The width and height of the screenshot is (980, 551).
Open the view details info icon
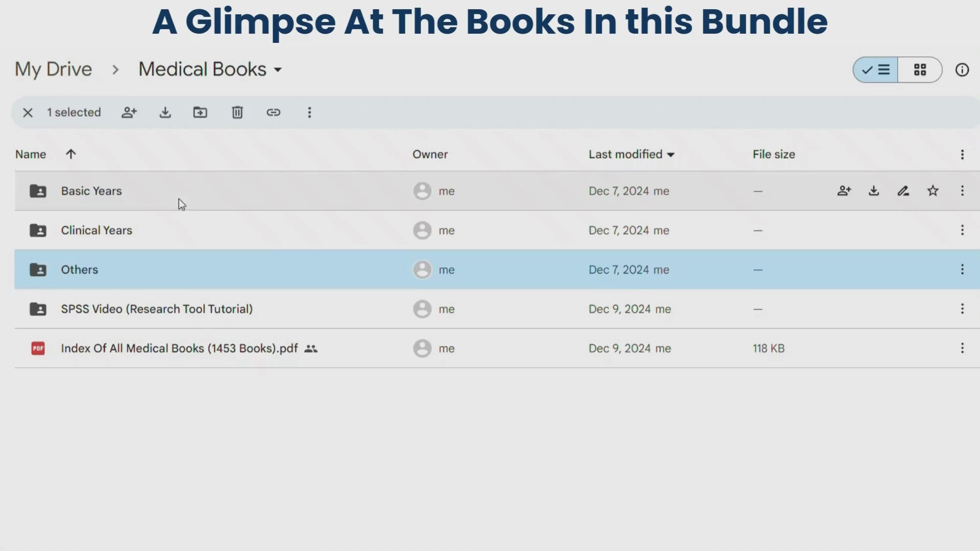coord(962,70)
